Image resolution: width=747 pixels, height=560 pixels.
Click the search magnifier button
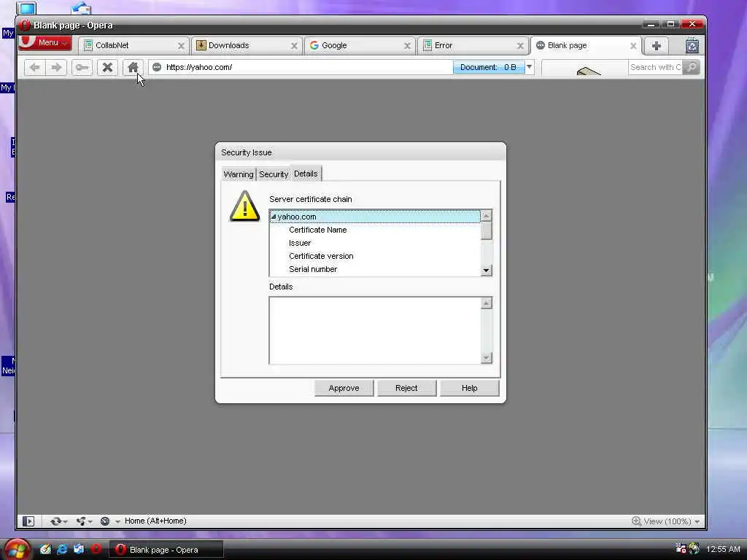click(x=691, y=67)
